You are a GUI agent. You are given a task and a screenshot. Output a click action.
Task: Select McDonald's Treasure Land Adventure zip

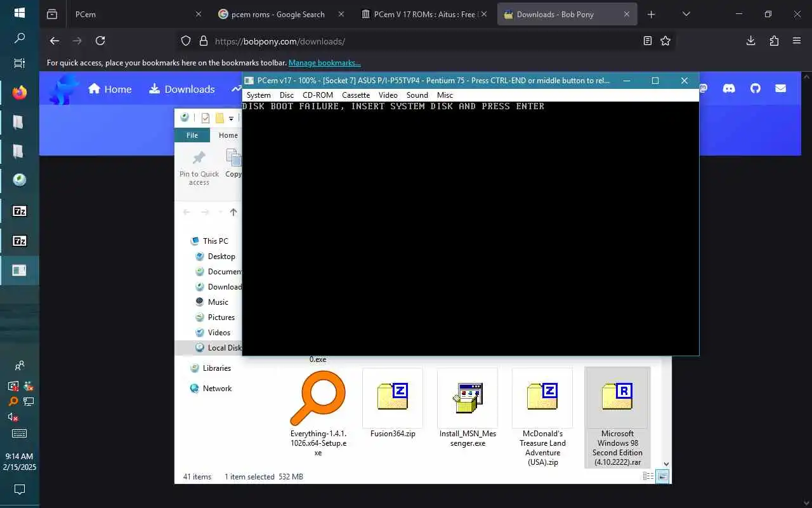tap(542, 417)
